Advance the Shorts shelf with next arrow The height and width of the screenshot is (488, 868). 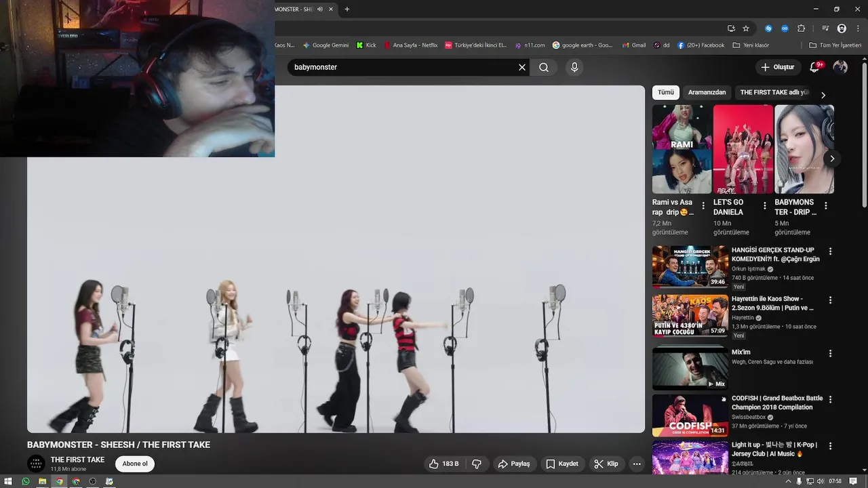pos(832,159)
